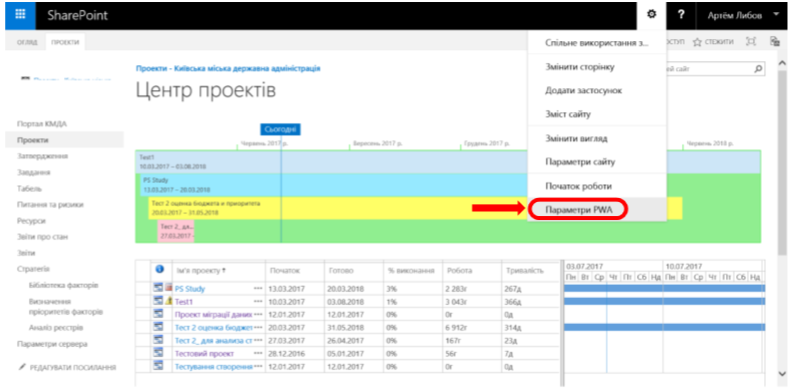Open the purple Test1 project link
Viewport: 791px width, 388px height.
[185, 301]
